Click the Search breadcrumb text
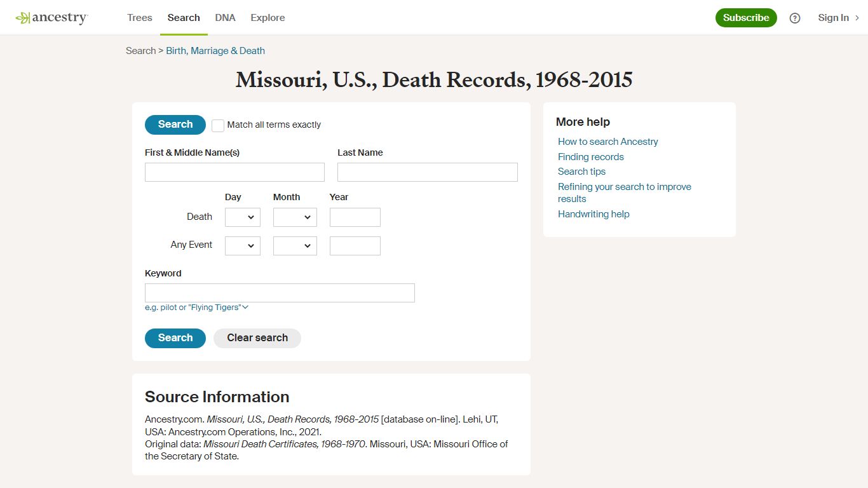The width and height of the screenshot is (868, 488). (x=140, y=51)
